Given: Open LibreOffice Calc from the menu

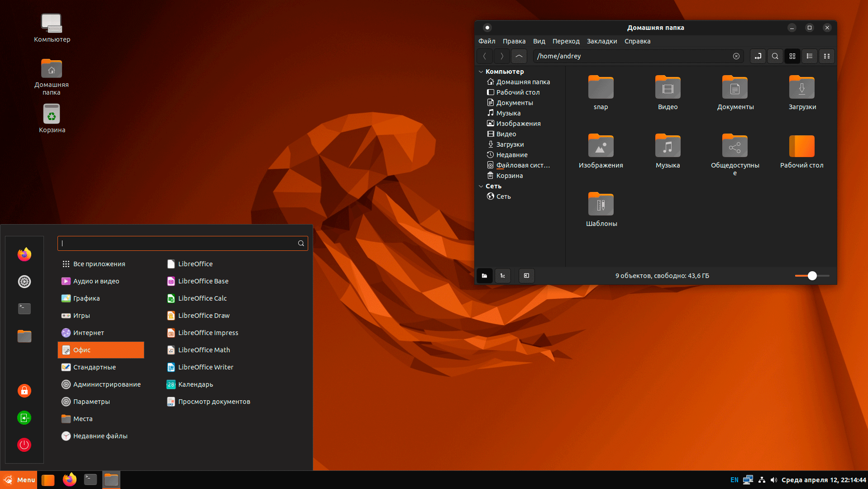Looking at the screenshot, I should (202, 298).
